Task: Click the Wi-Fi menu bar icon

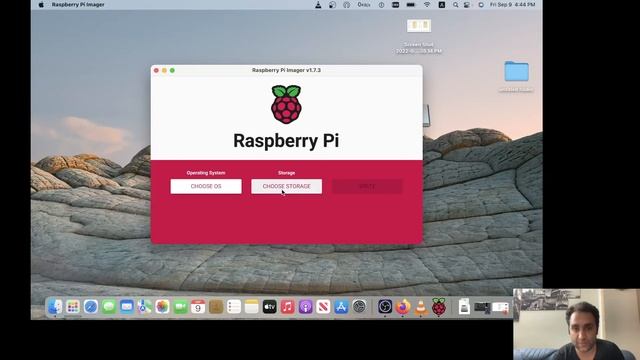Action: [x=427, y=4]
